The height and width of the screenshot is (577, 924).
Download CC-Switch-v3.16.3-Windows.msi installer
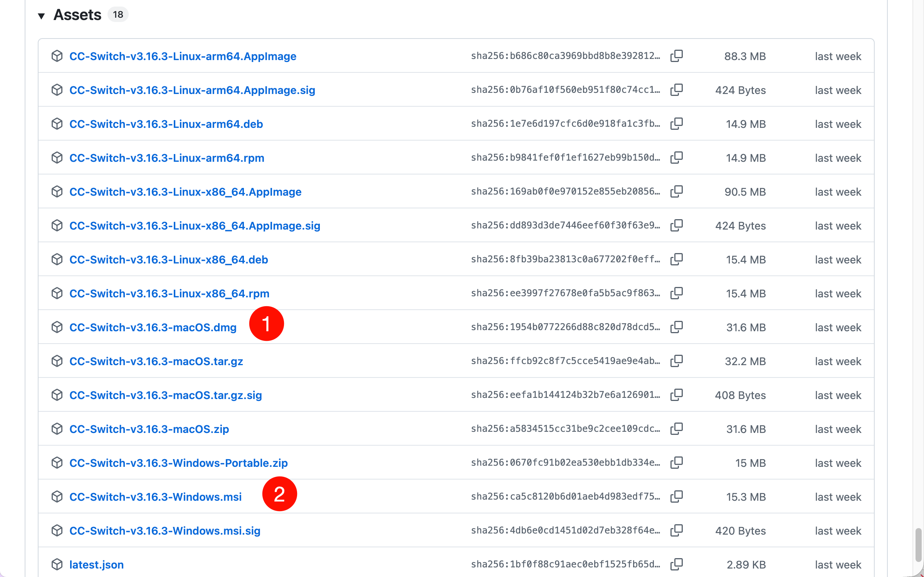pyautogui.click(x=156, y=497)
